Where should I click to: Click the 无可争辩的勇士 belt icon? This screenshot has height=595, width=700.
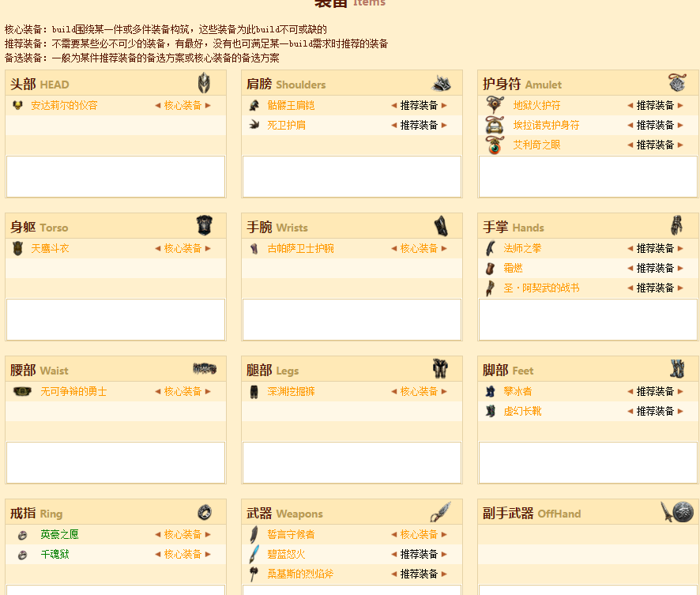22,391
